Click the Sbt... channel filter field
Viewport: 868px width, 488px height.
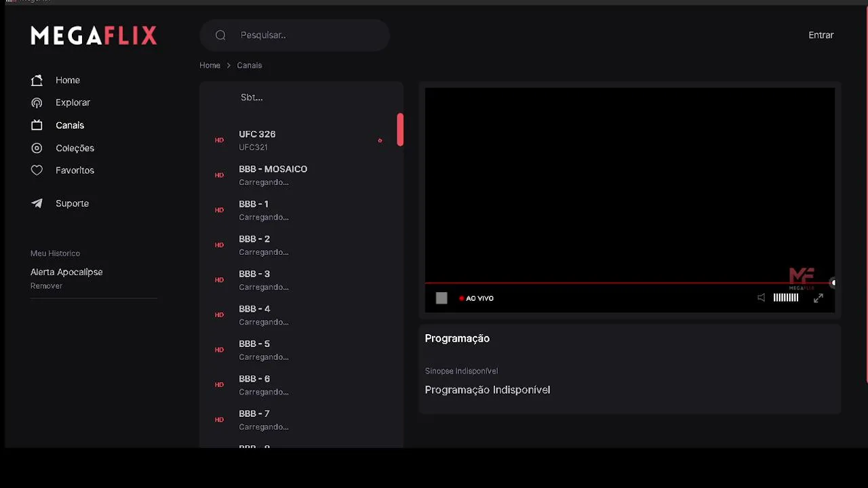point(301,98)
